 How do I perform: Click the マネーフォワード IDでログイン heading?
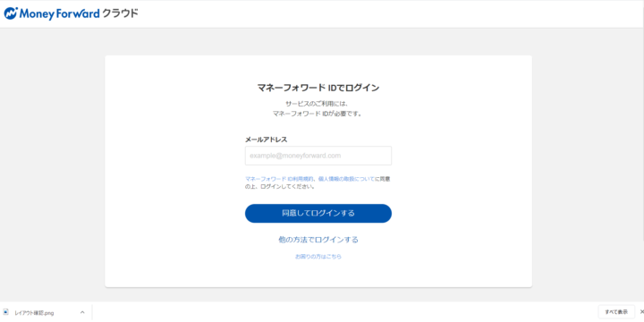point(318,88)
